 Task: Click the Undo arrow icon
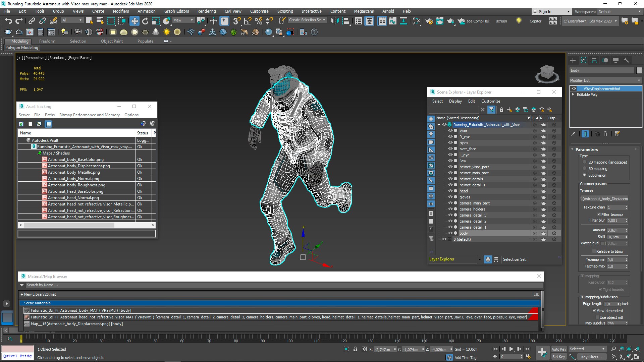point(8,21)
